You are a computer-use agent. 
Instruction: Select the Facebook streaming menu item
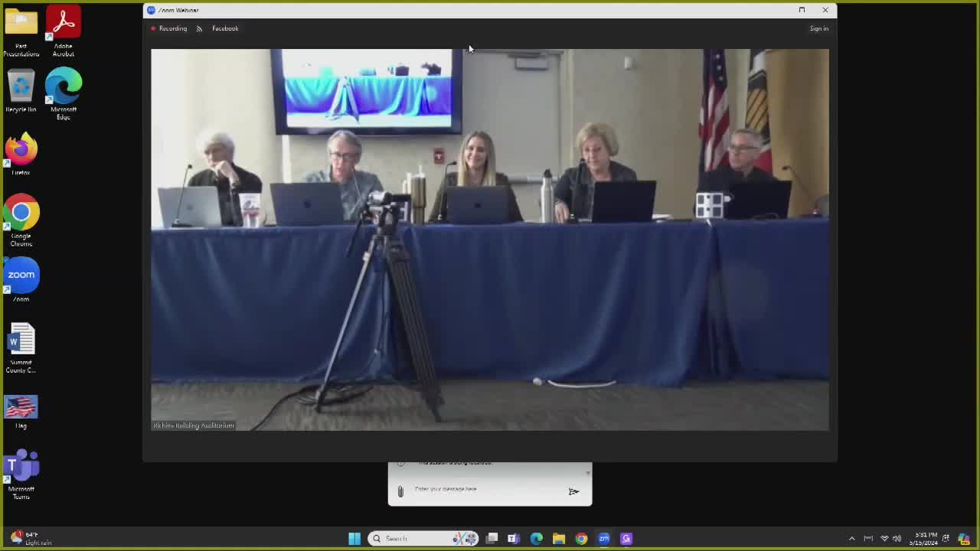pos(225,28)
